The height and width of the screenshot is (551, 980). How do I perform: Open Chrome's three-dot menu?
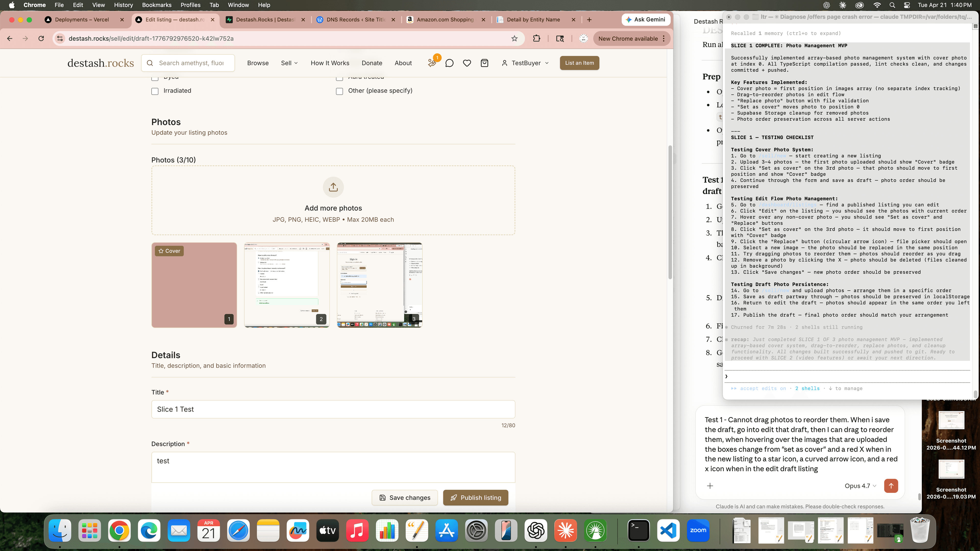(x=664, y=39)
